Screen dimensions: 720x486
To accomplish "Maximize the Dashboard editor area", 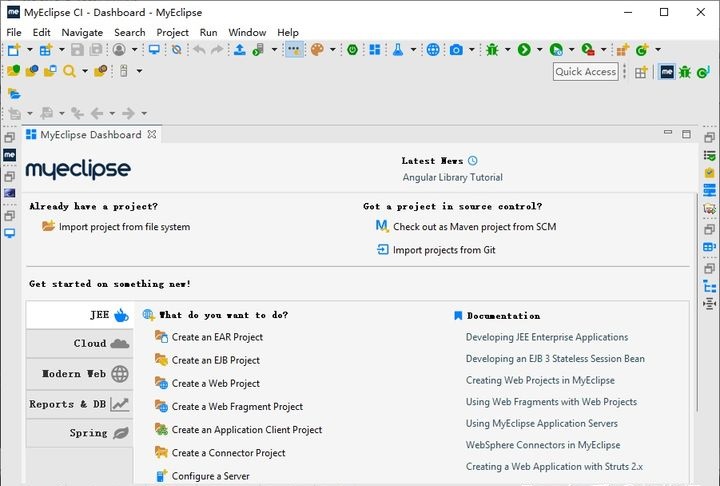I will (x=686, y=134).
